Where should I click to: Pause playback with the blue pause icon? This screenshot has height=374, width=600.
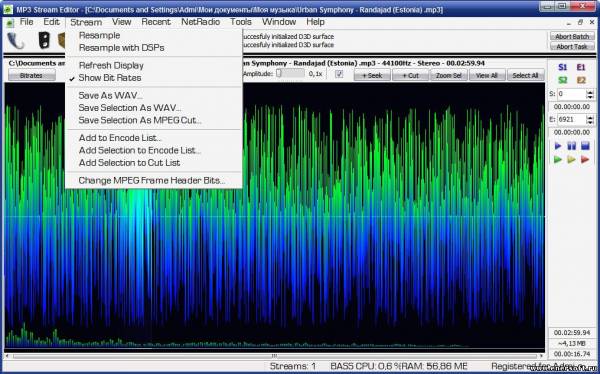click(571, 146)
